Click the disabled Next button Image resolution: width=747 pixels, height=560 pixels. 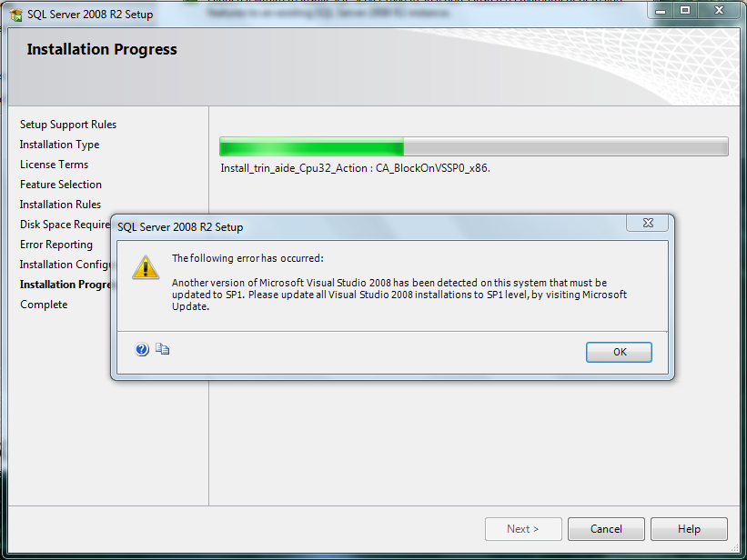[x=523, y=529]
